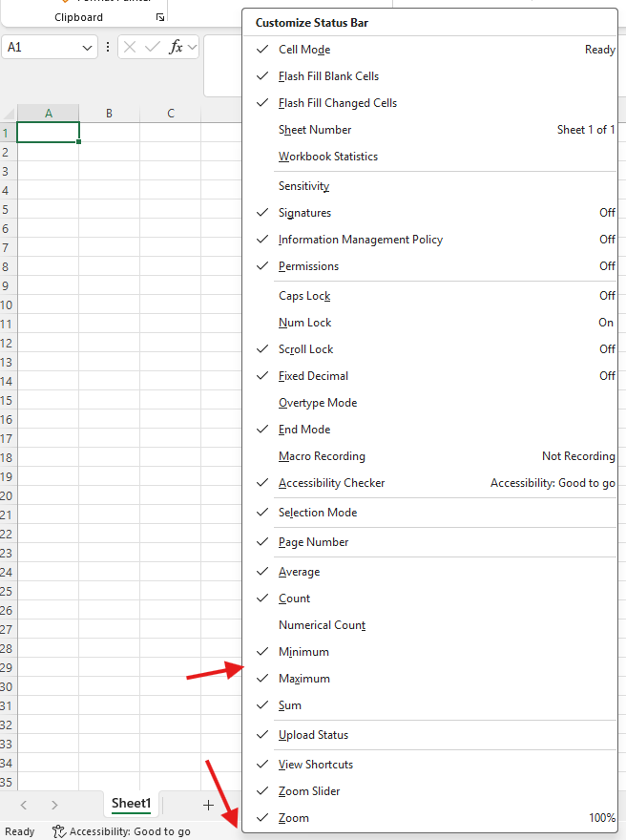The image size is (626, 840).
Task: Go to previous sheet arrow
Action: [x=24, y=805]
